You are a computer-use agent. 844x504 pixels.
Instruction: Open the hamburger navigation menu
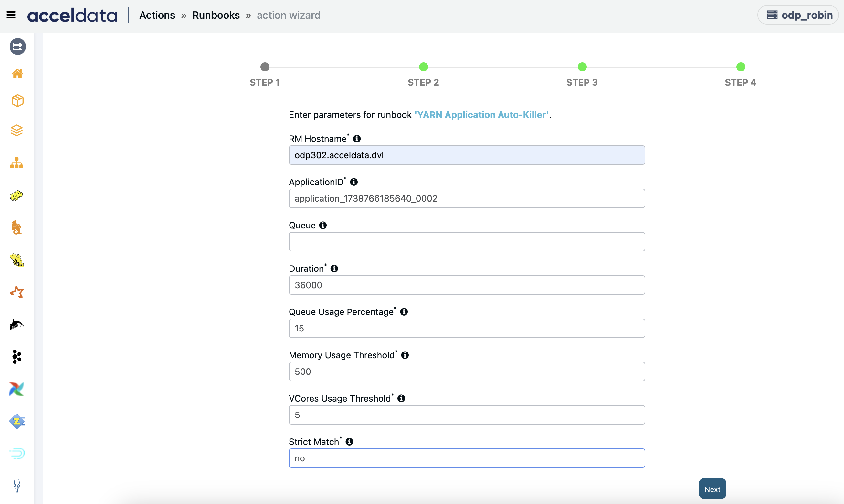(x=11, y=15)
